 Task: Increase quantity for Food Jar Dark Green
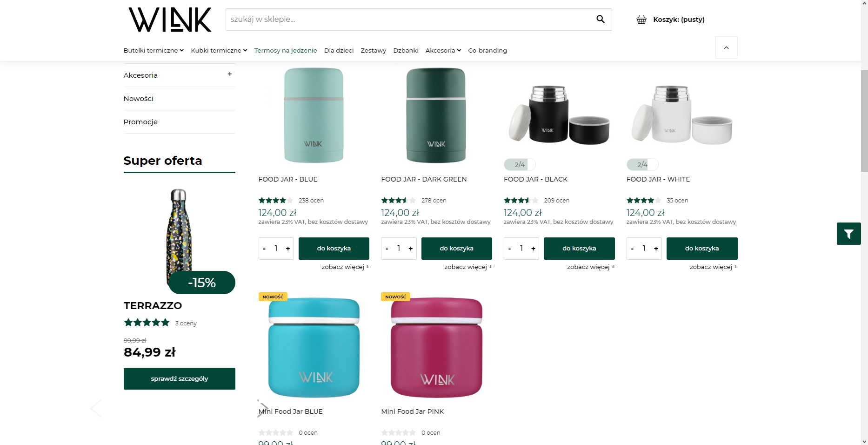411,249
